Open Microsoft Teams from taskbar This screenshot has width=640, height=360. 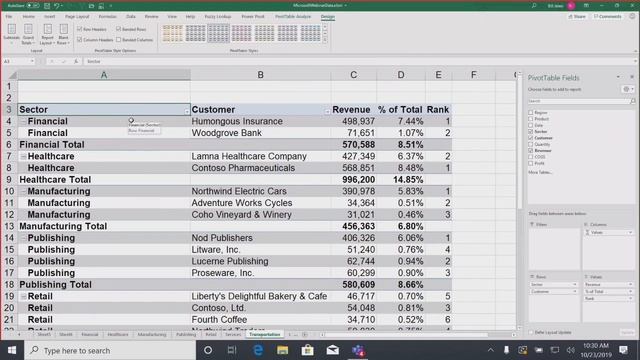click(x=358, y=350)
